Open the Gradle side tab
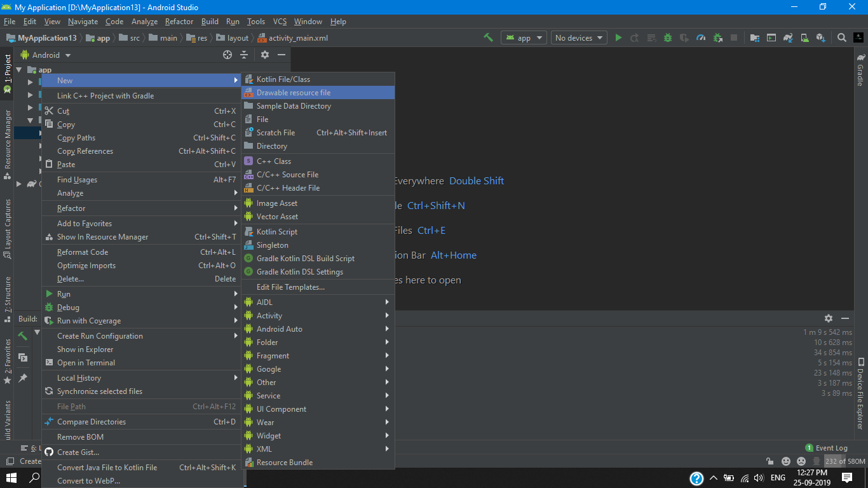 tap(860, 70)
